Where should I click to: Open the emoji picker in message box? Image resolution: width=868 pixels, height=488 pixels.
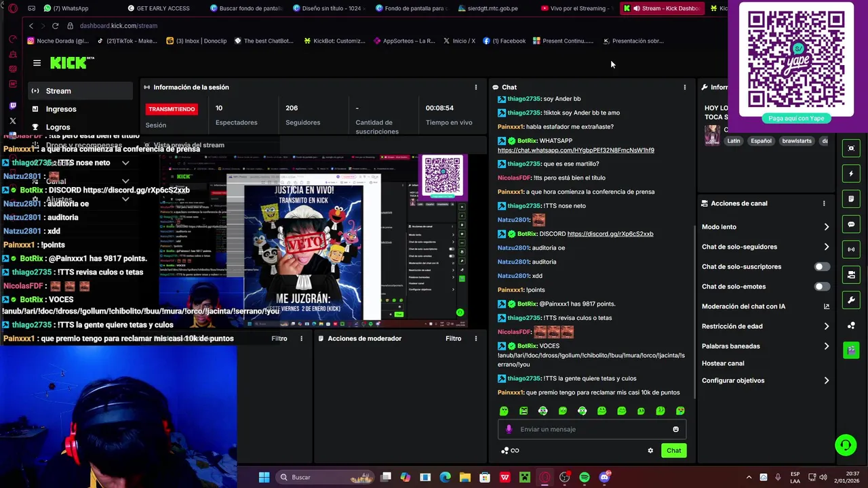[x=675, y=429]
